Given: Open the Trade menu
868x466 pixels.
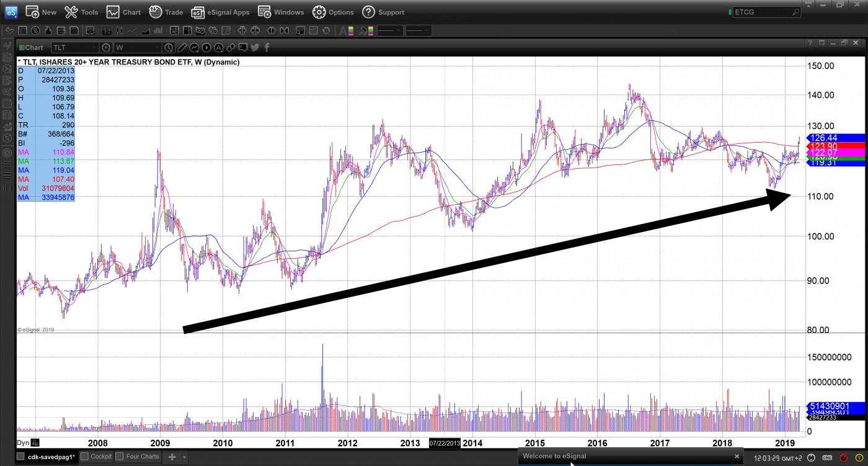Looking at the screenshot, I should click(166, 12).
